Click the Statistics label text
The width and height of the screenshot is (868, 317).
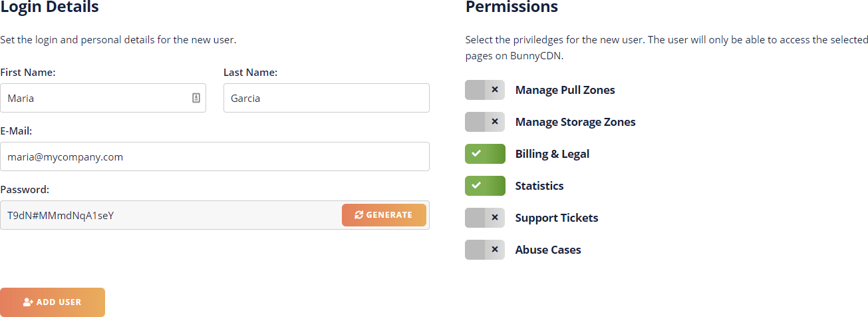tap(539, 186)
